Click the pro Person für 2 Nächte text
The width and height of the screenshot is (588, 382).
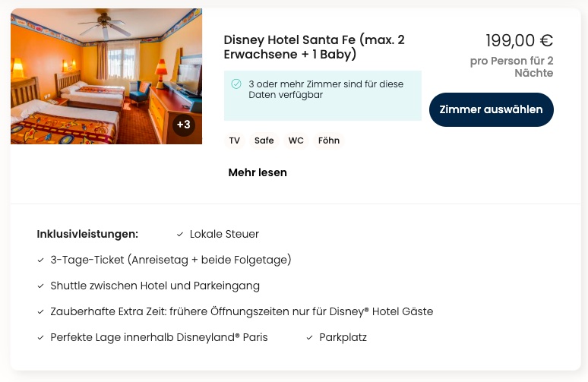[x=511, y=67]
